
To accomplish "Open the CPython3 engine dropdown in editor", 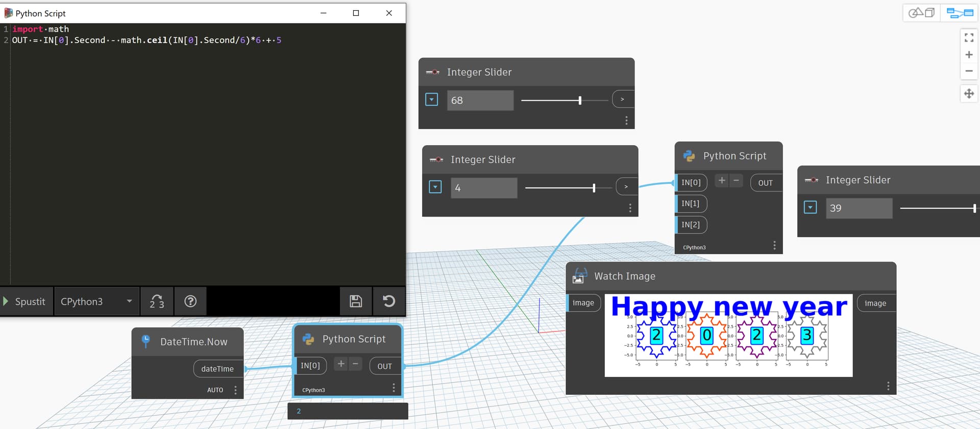I will [x=96, y=301].
